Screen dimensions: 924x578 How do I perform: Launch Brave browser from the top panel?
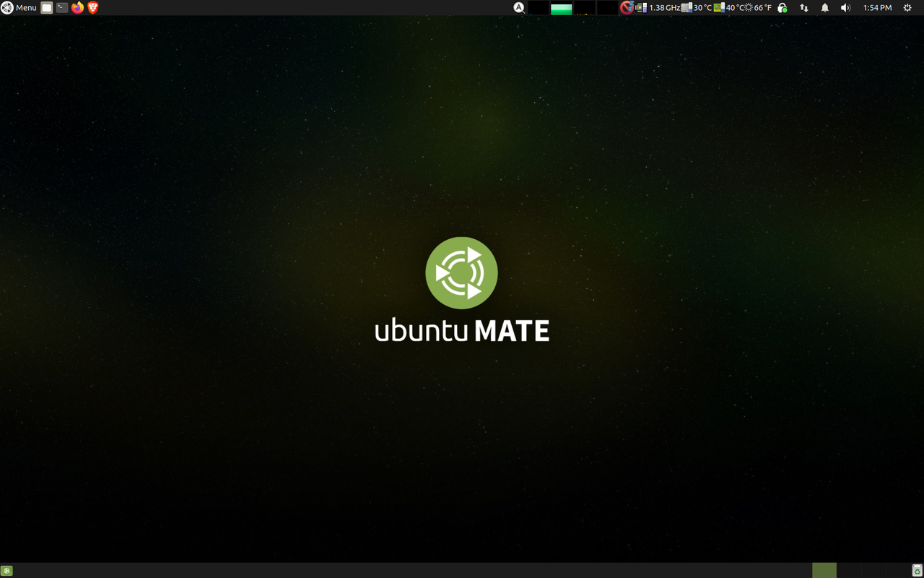point(92,8)
